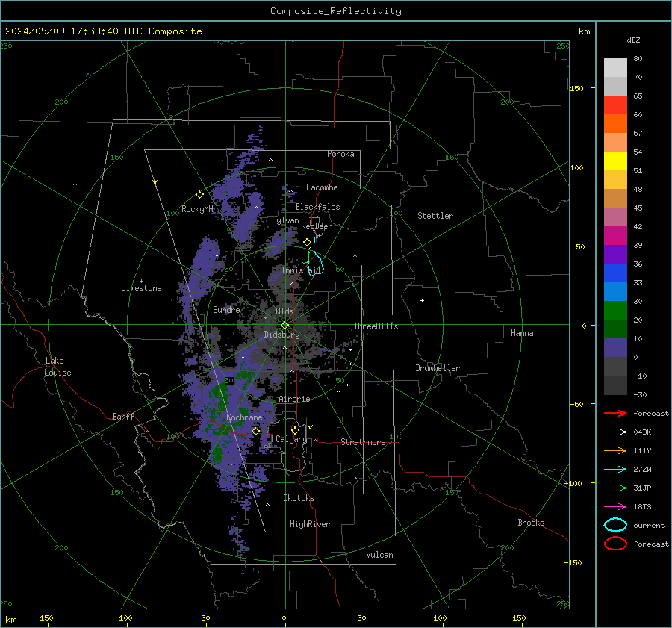Screen dimensions: 672x628
Task: Click the white 04DK arrow in legend
Action: pos(615,432)
